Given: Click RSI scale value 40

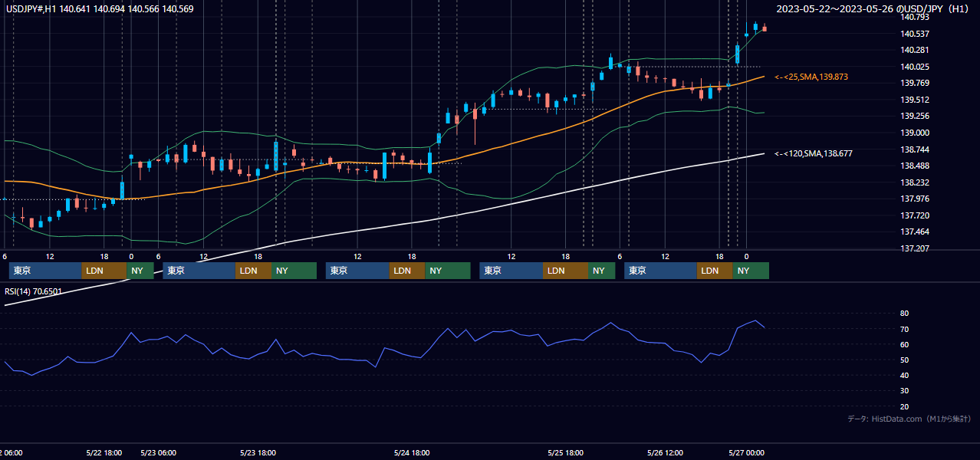Looking at the screenshot, I should click(904, 375).
